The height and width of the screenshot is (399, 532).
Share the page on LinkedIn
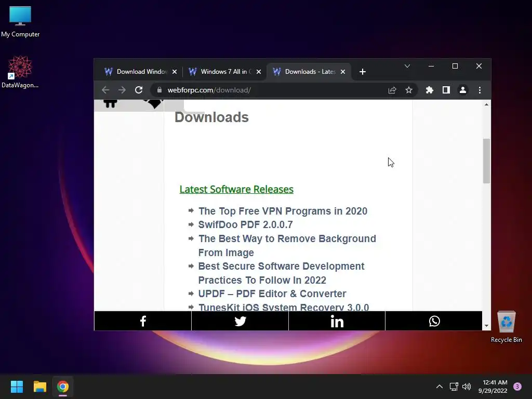tap(337, 321)
